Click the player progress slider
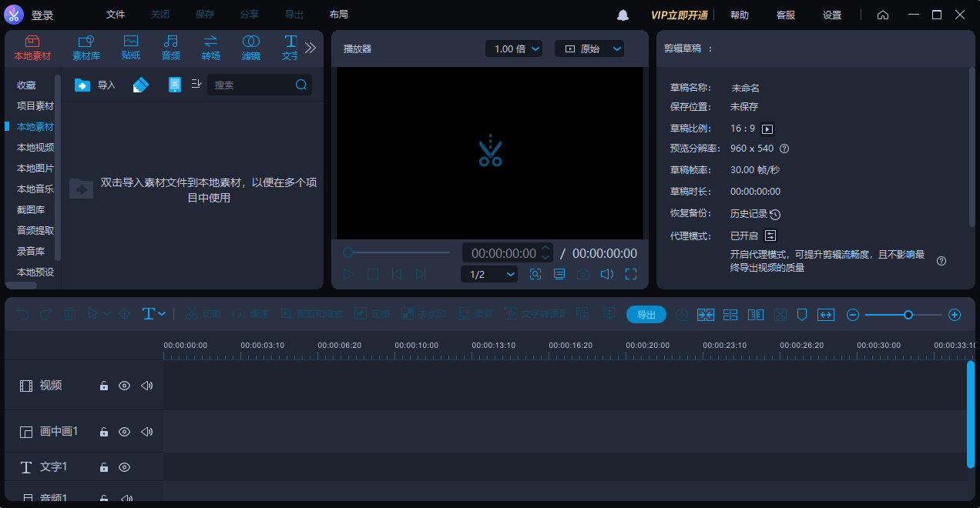 pyautogui.click(x=397, y=252)
